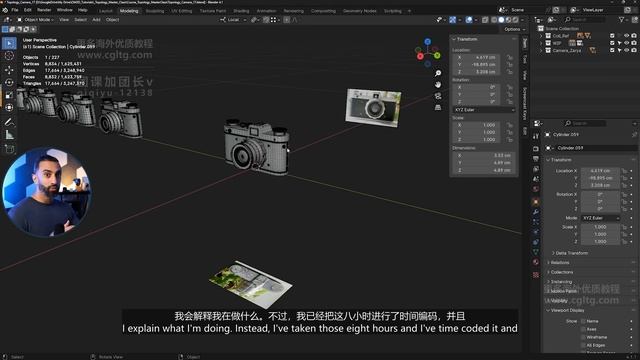The width and height of the screenshot is (640, 360).
Task: Click the Pan view hand icon
Action: click(438, 84)
